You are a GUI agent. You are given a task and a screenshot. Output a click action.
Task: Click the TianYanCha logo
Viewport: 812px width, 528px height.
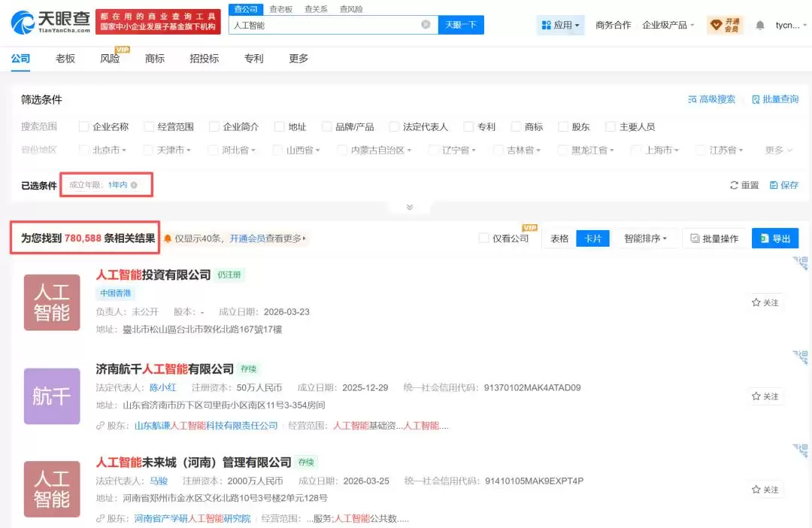point(51,23)
